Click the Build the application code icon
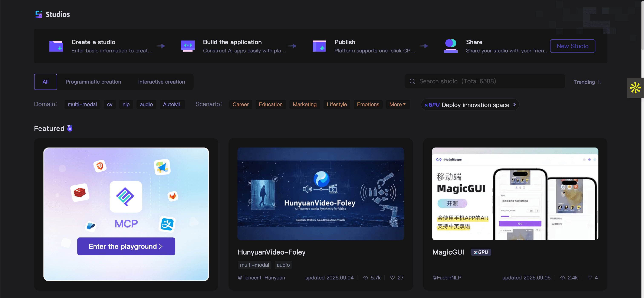 pos(188,46)
